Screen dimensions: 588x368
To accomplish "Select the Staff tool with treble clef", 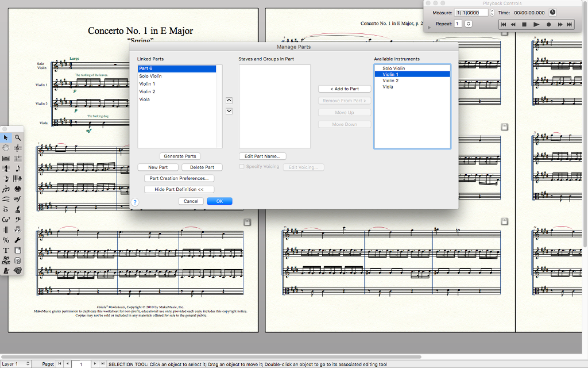I will (x=18, y=148).
